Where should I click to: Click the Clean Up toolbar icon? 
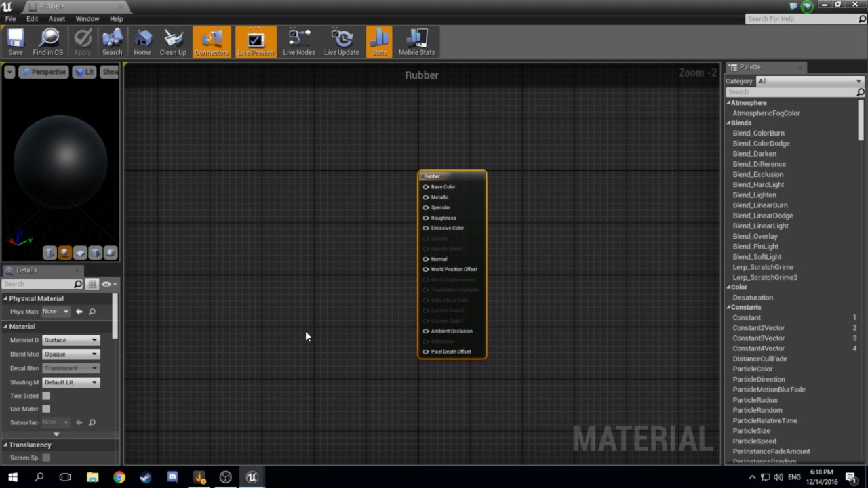(173, 42)
